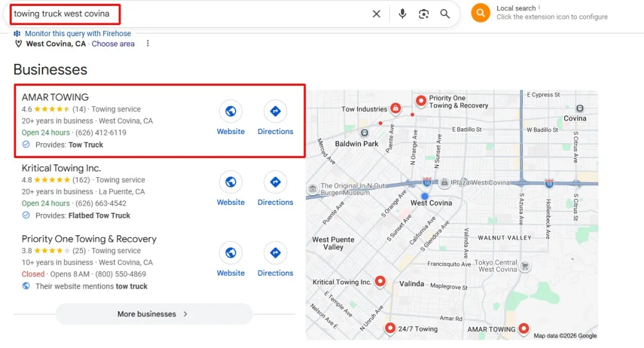The image size is (644, 348).
Task: Click the Choose area link
Action: pos(113,44)
